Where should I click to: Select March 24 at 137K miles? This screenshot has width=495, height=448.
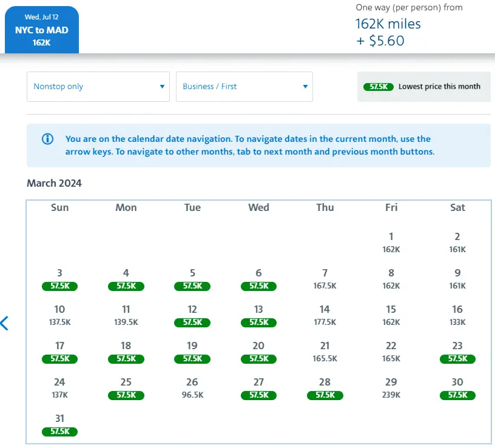pyautogui.click(x=59, y=389)
